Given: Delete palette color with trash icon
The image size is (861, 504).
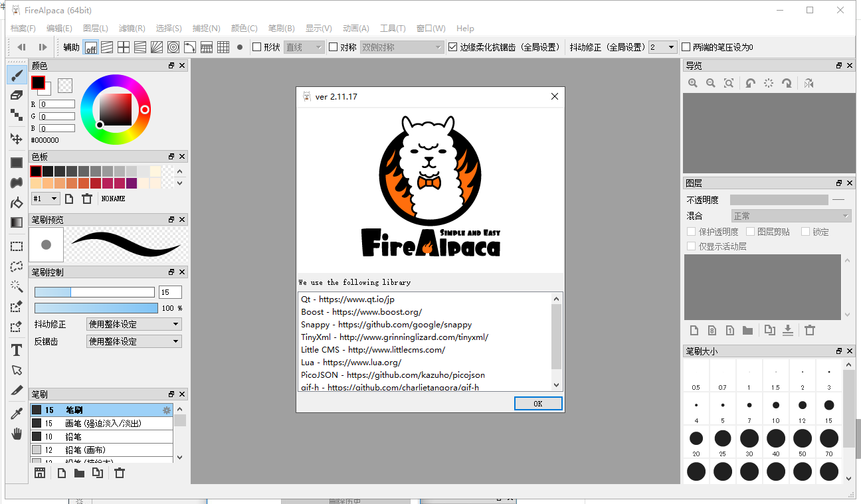Looking at the screenshot, I should 86,199.
